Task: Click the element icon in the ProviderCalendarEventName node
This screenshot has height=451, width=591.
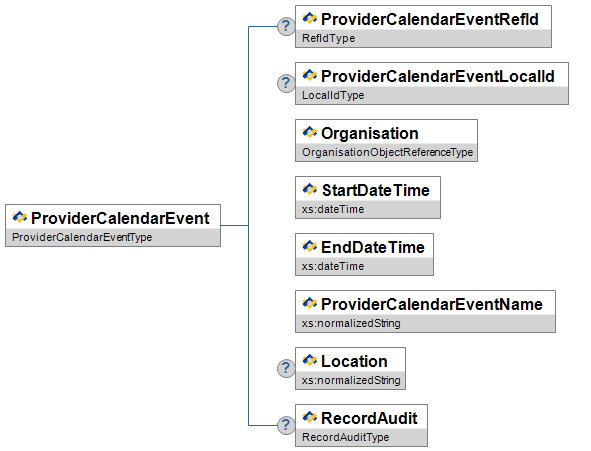Action: point(310,303)
